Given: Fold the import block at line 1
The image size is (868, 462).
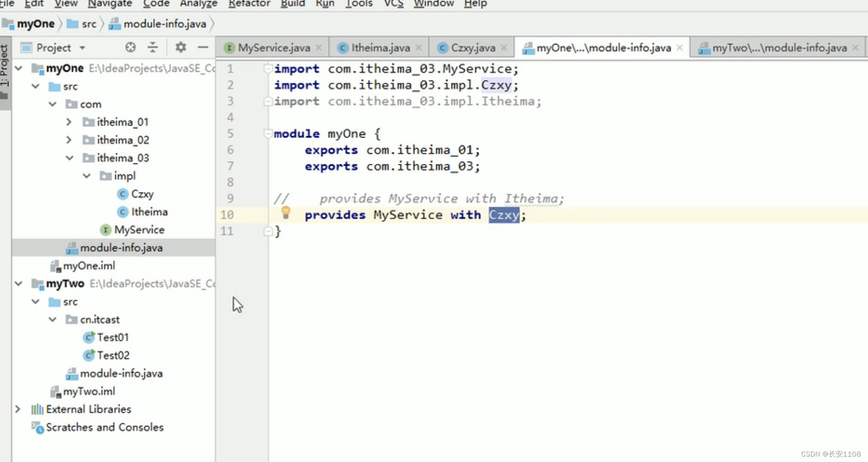Looking at the screenshot, I should 268,69.
